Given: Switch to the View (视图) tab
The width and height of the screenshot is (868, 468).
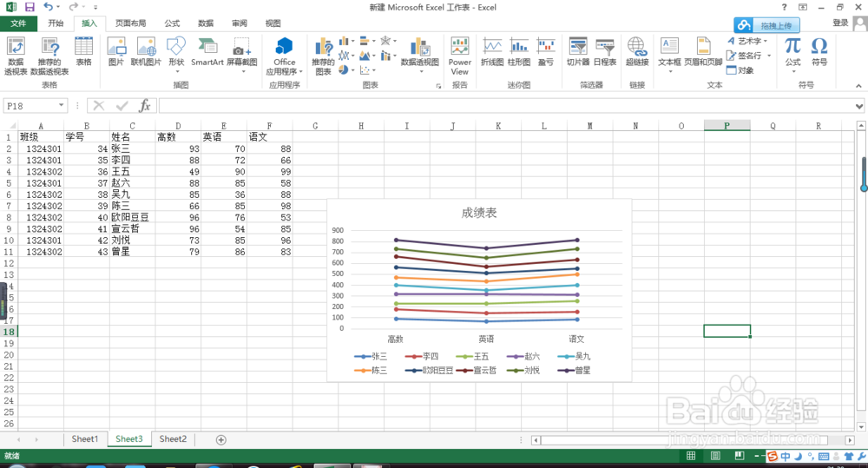Looking at the screenshot, I should (273, 23).
